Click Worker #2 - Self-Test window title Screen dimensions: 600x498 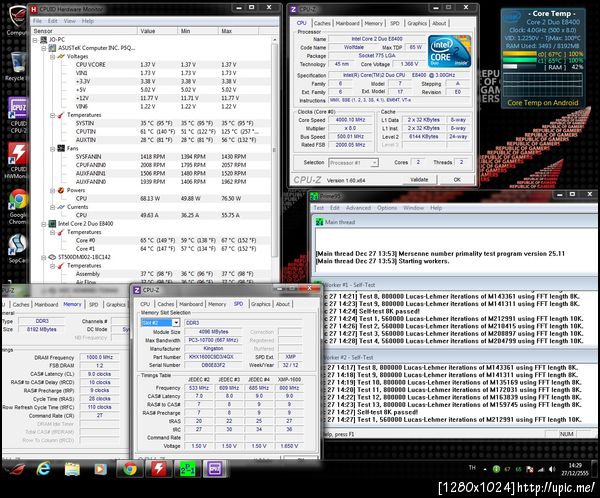coord(348,357)
